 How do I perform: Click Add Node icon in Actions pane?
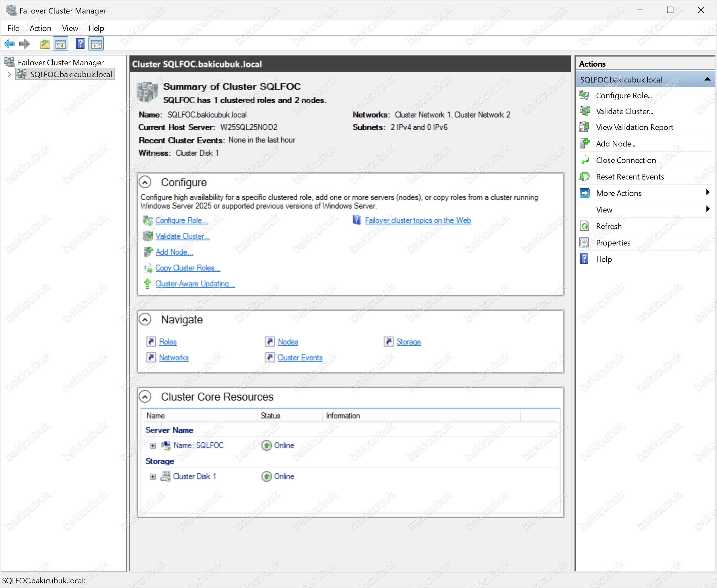[584, 144]
